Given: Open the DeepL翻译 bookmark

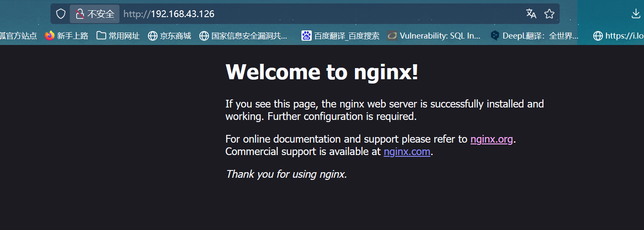Looking at the screenshot, I should [x=534, y=36].
